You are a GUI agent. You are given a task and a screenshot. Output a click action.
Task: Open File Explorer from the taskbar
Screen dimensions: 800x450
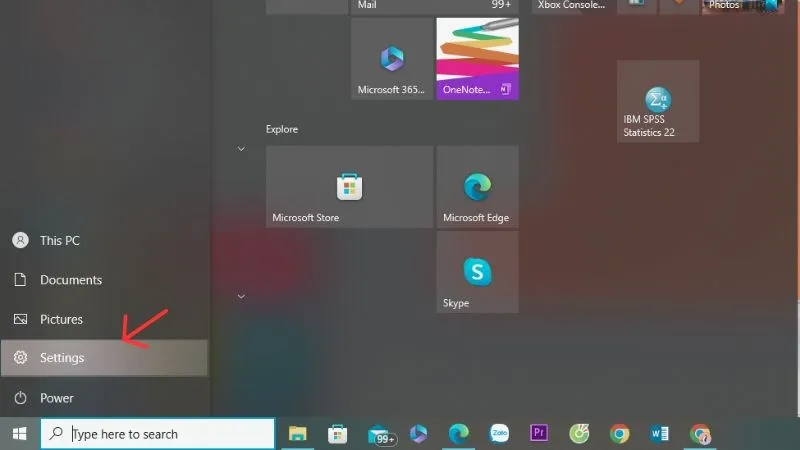pyautogui.click(x=297, y=434)
